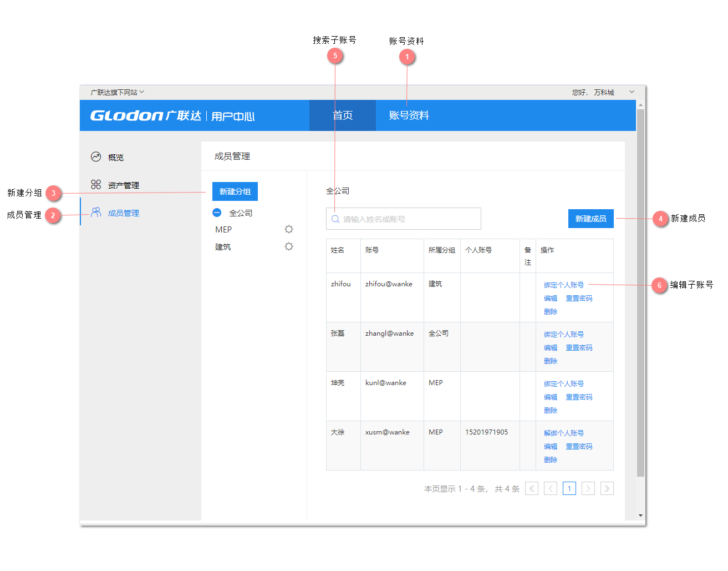Click scrollbar down arrow
The image size is (728, 571).
pos(640,516)
